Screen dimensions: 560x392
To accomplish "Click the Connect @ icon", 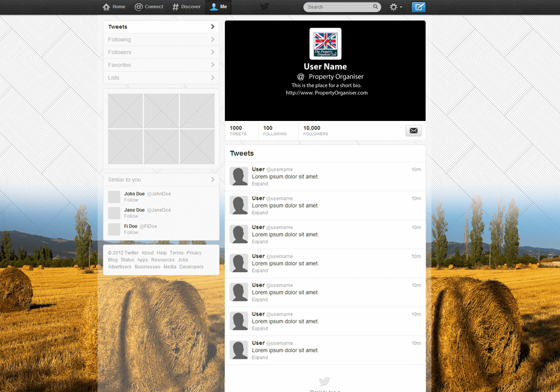I will tap(138, 7).
